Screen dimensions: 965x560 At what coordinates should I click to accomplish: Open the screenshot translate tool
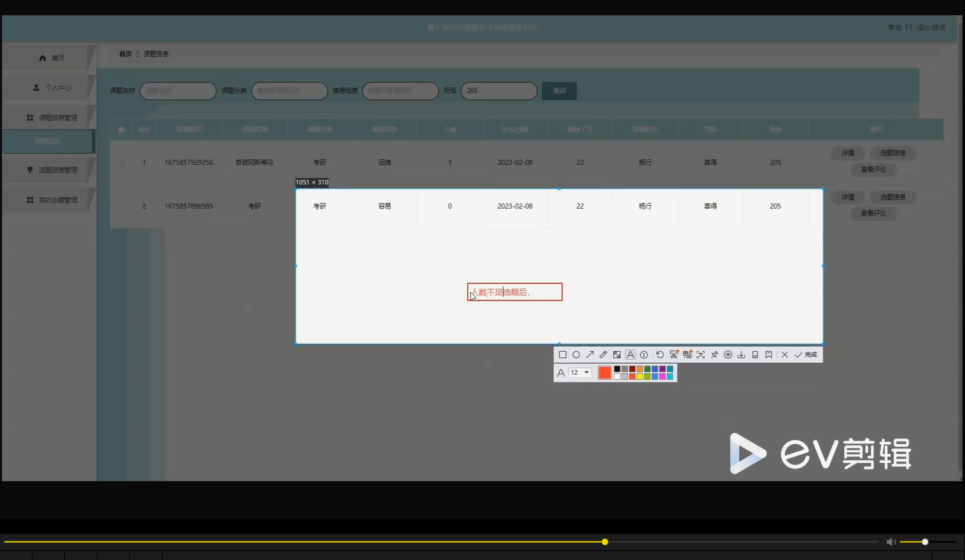coord(687,354)
